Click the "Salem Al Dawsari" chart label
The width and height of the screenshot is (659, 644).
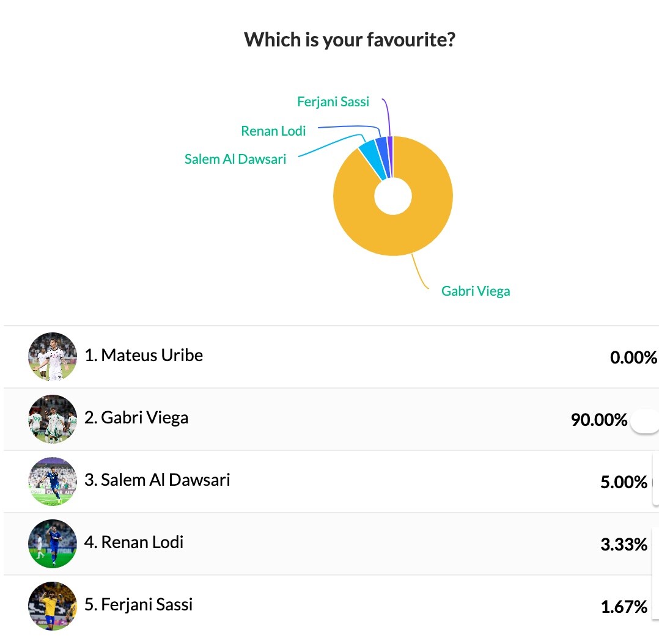tap(235, 159)
